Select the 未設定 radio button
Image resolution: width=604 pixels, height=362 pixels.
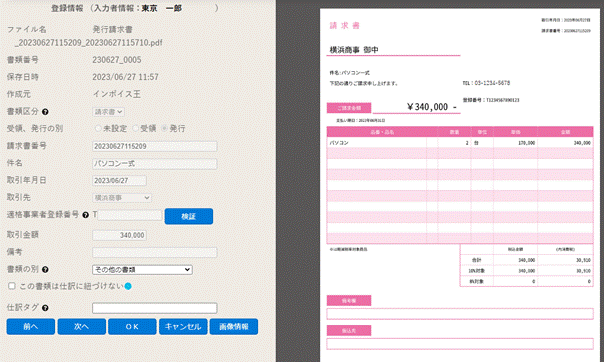tap(98, 128)
